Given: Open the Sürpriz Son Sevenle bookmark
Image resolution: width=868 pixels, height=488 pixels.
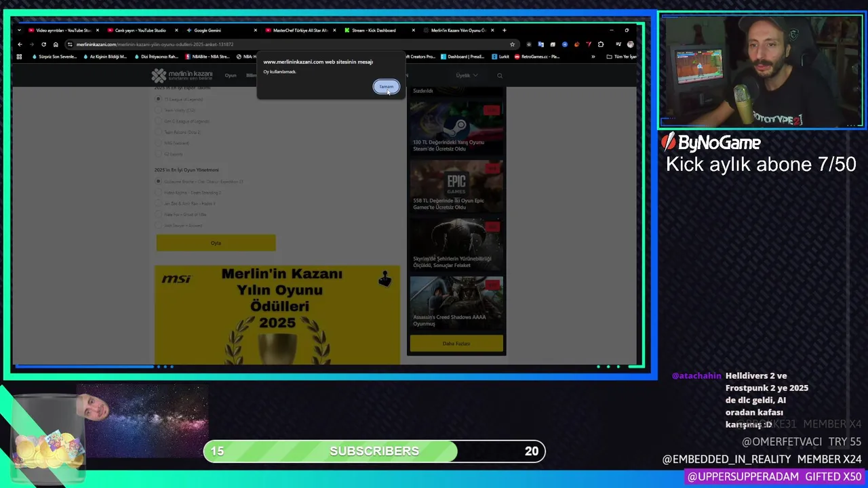Looking at the screenshot, I should tap(54, 57).
